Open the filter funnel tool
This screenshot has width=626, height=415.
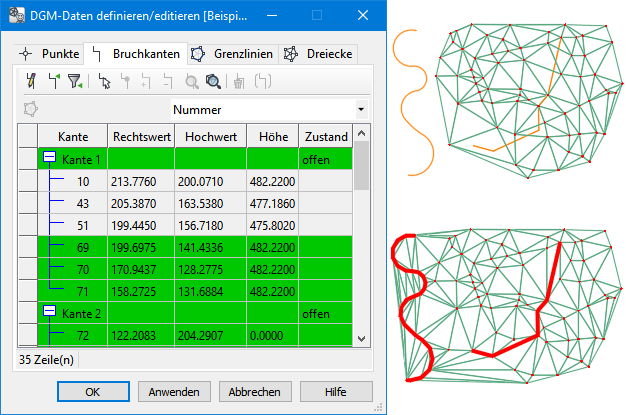click(75, 82)
